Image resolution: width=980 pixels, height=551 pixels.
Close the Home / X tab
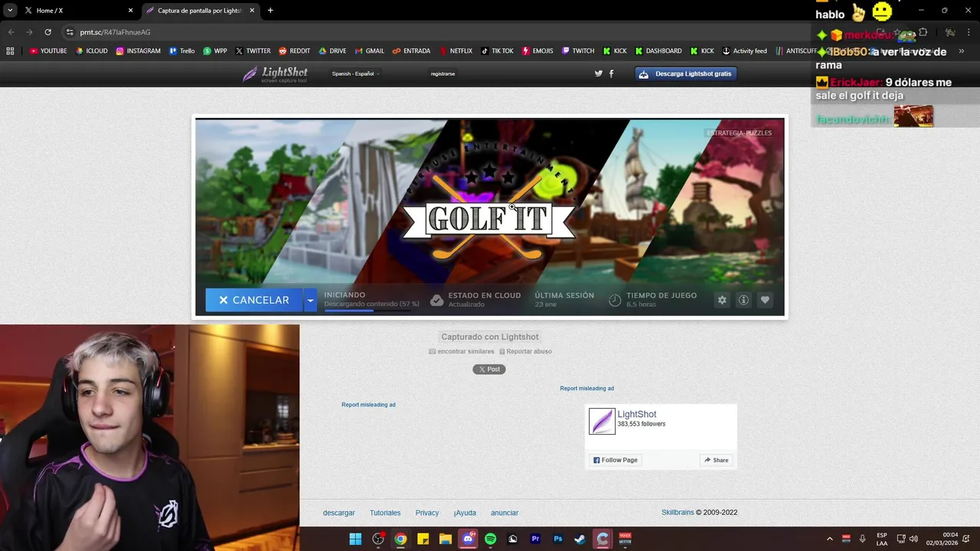(x=130, y=11)
